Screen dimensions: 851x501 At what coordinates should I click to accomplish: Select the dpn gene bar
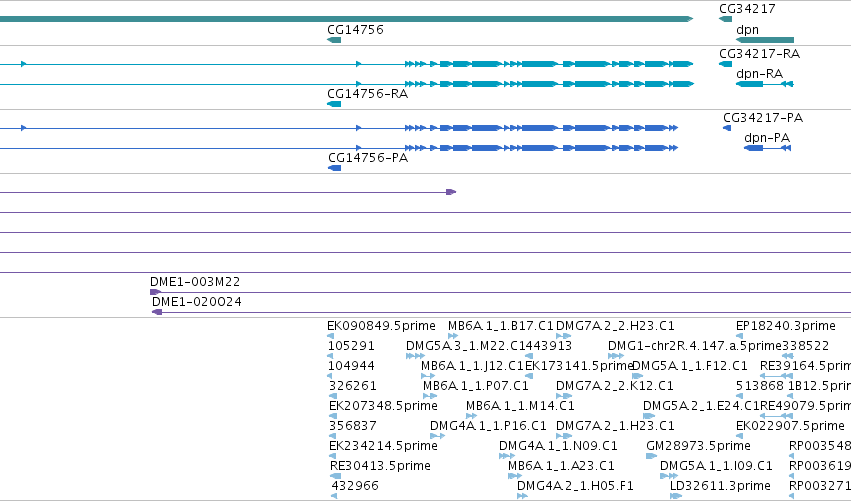[x=765, y=40]
